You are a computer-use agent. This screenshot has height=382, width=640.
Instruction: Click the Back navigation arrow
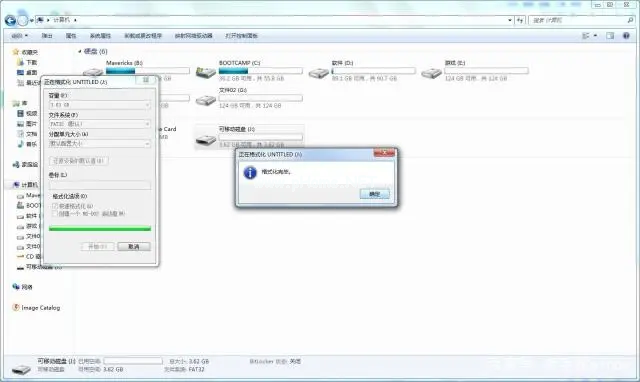10,20
